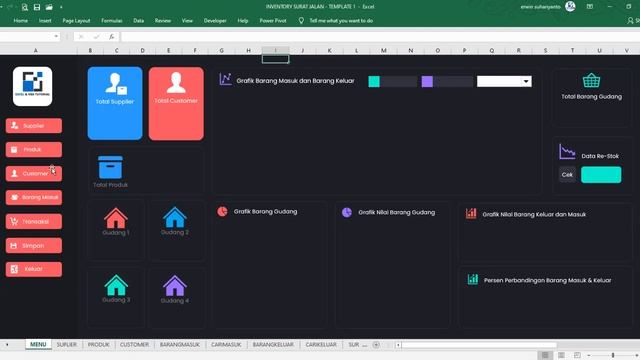
Task: Click the Supplier sidebar button
Action: [34, 126]
